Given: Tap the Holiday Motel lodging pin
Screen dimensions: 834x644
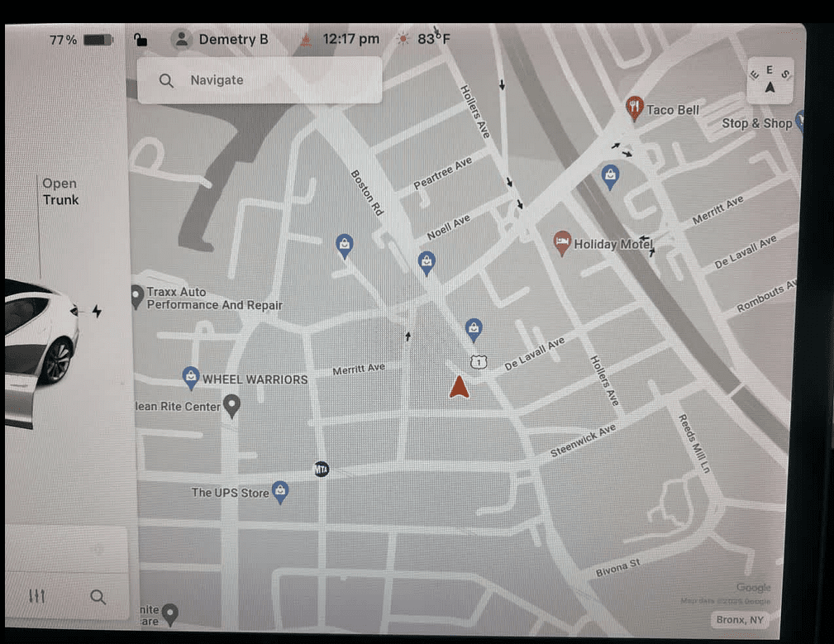Looking at the screenshot, I should pyautogui.click(x=561, y=243).
